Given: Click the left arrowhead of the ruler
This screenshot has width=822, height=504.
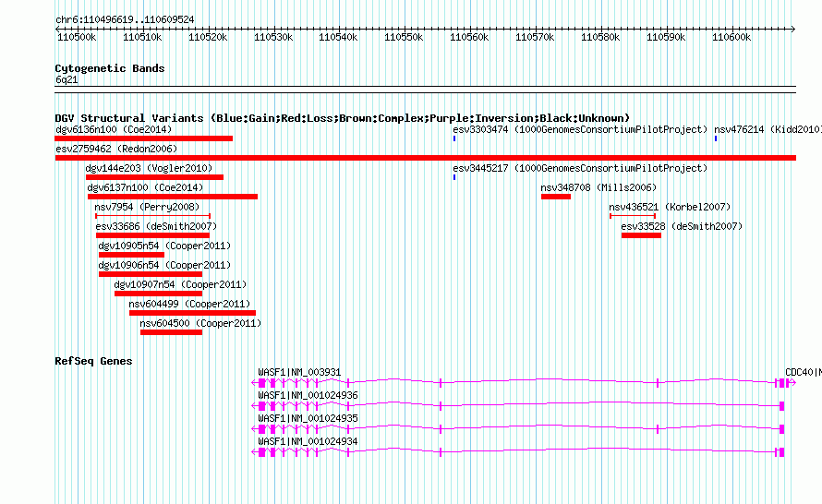Looking at the screenshot, I should (x=57, y=30).
